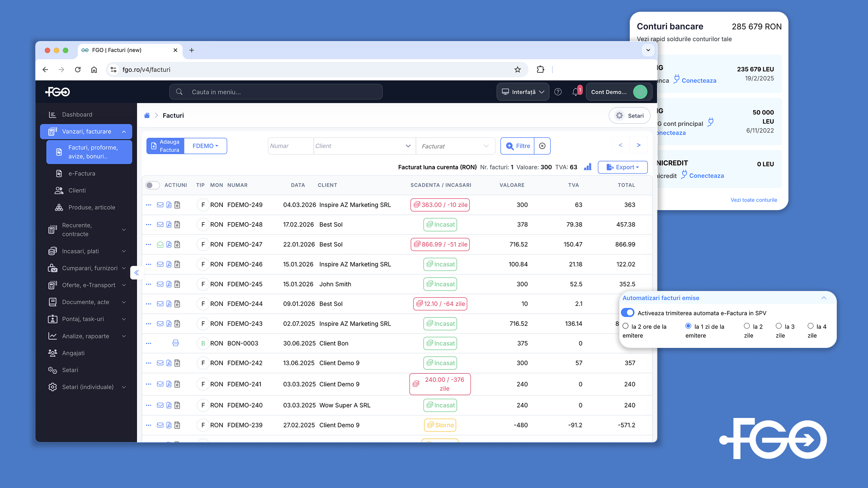The width and height of the screenshot is (868, 488).
Task: Open Cont Demo account menu
Action: tap(618, 92)
